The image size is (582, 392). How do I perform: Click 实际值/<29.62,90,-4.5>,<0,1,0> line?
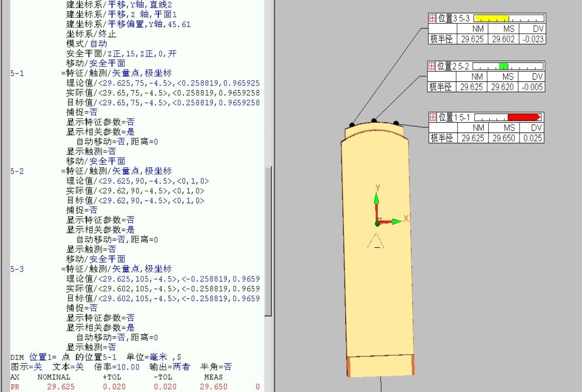pos(135,191)
